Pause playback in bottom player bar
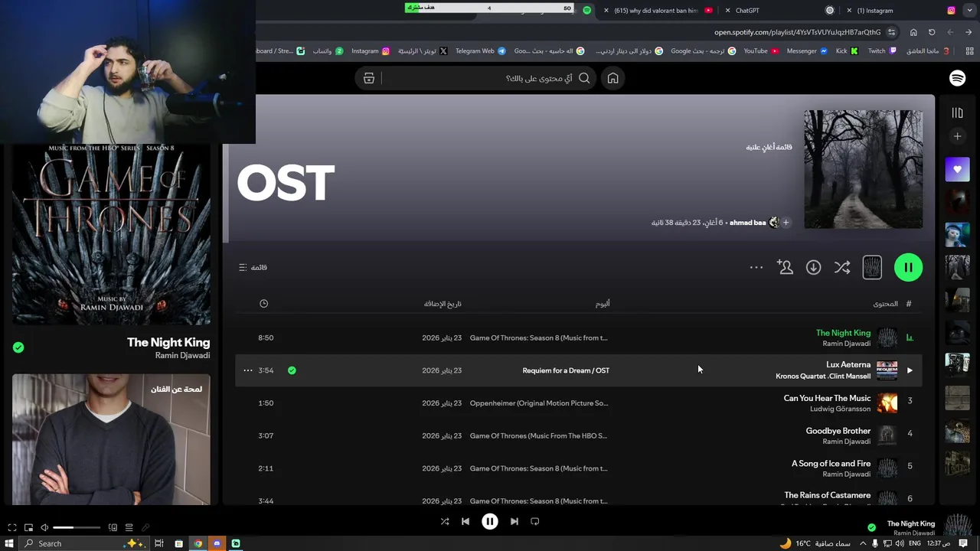 (490, 521)
